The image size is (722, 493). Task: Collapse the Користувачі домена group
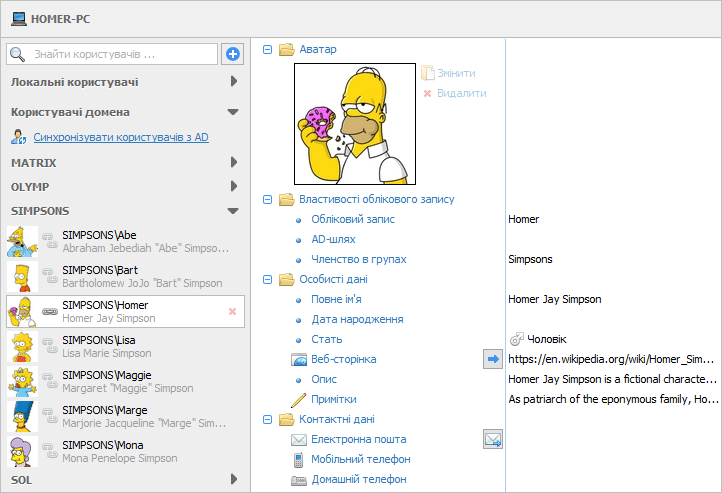coord(233,112)
